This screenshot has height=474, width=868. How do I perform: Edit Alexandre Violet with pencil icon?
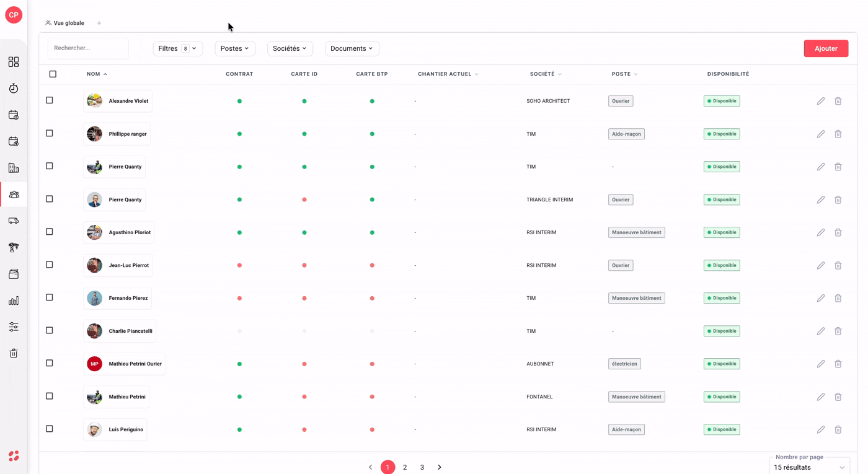click(821, 101)
